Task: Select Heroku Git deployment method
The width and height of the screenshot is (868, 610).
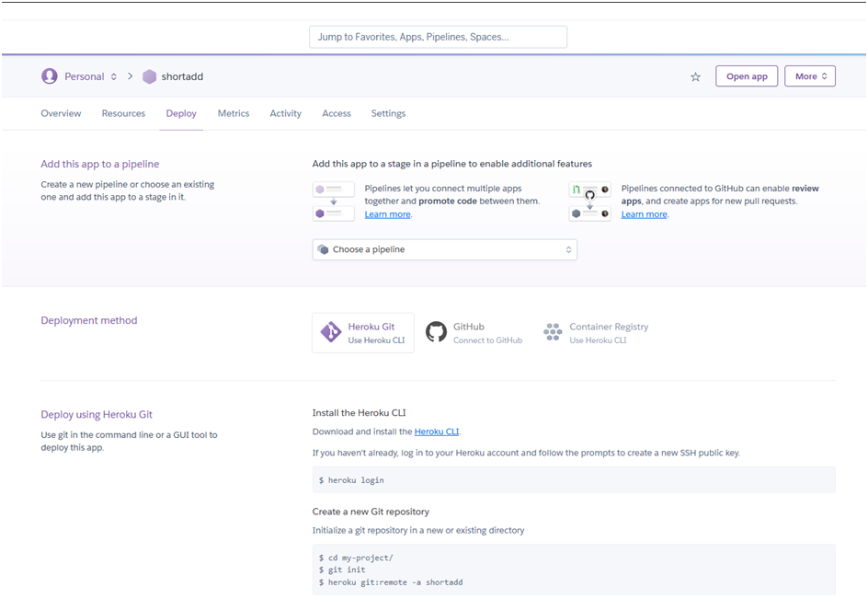Action: click(363, 333)
